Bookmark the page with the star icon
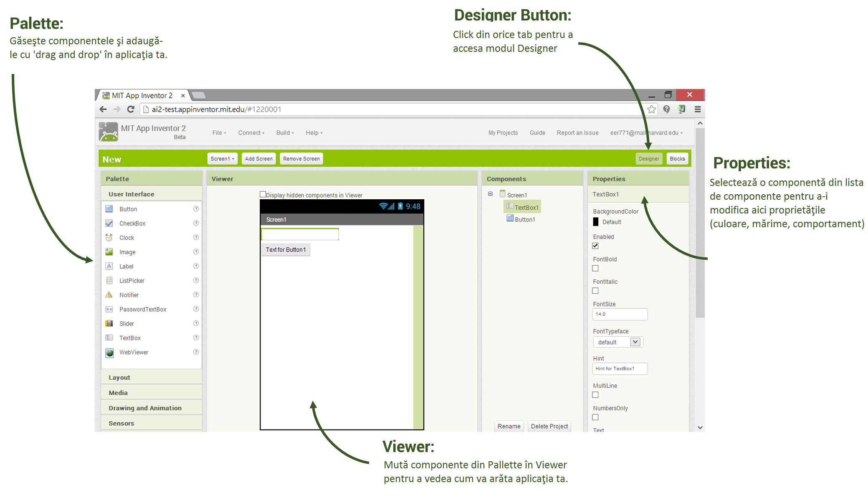The height and width of the screenshot is (503, 868). (651, 109)
